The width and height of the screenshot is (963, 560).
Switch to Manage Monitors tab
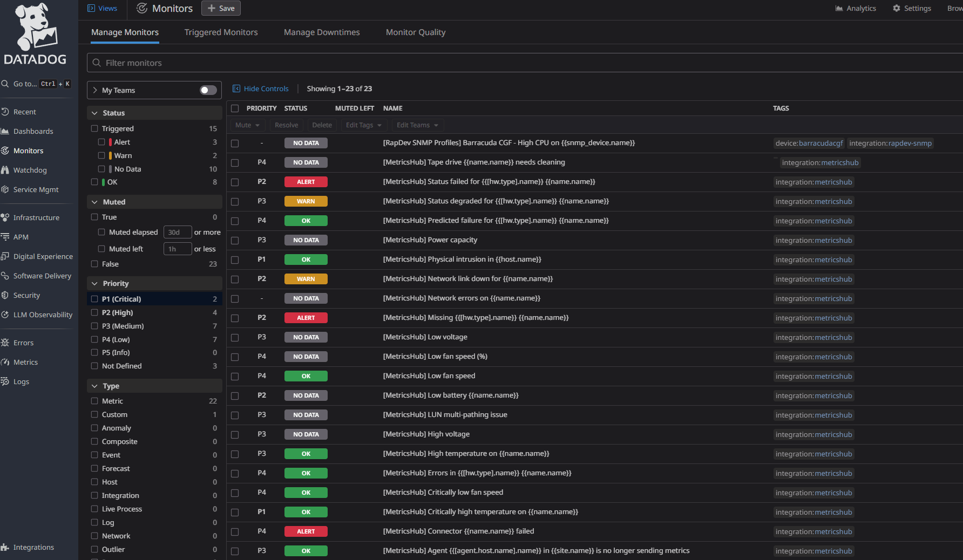point(125,32)
